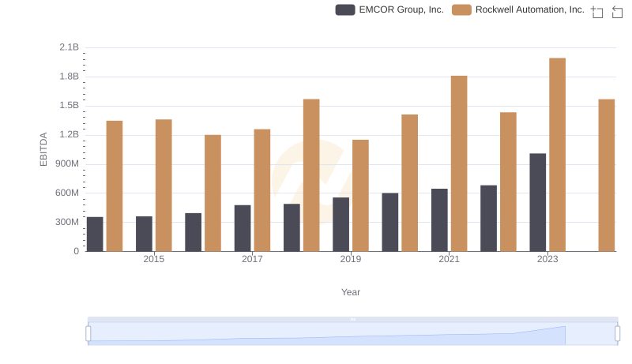Click the 2015 EMCOR Group bar
Image resolution: width=632 pixels, height=364 pixels.
[x=145, y=234]
